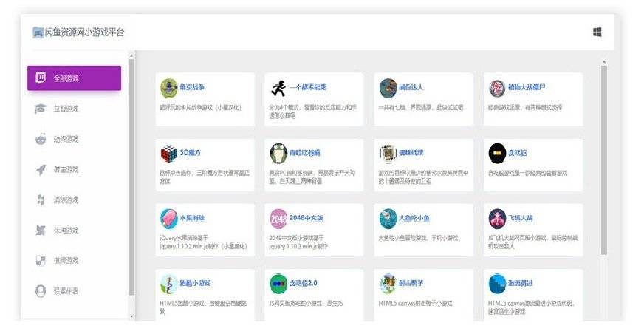The image size is (644, 334).
Task: Click the 3D魔方 Rubik's cube icon
Action: 169,153
